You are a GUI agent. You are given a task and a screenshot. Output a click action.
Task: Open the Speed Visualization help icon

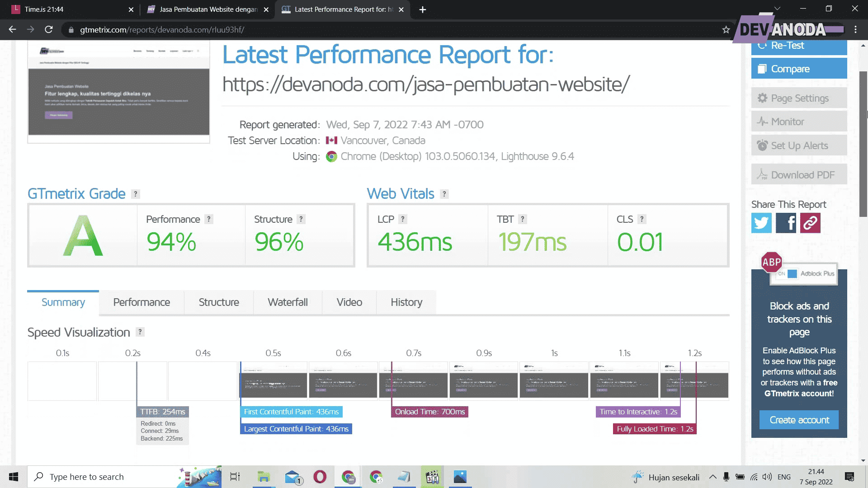click(140, 332)
